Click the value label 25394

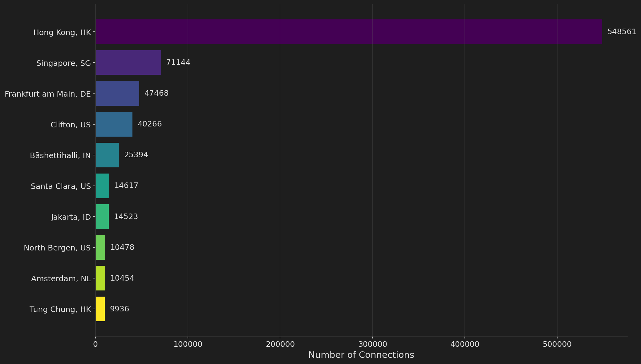click(136, 154)
